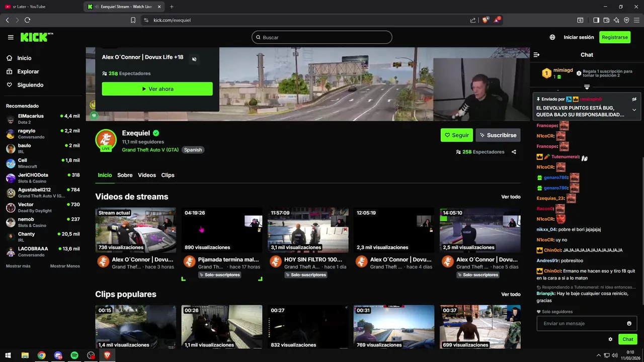Open the Brave Shields lion icon
This screenshot has width=644, height=362.
[x=485, y=20]
